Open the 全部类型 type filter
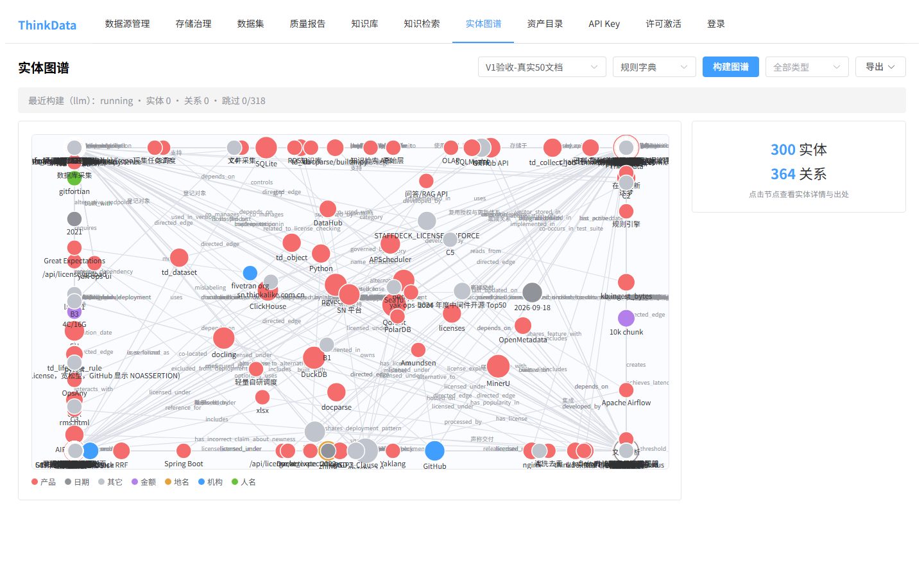This screenshot has width=924, height=578. [x=807, y=67]
